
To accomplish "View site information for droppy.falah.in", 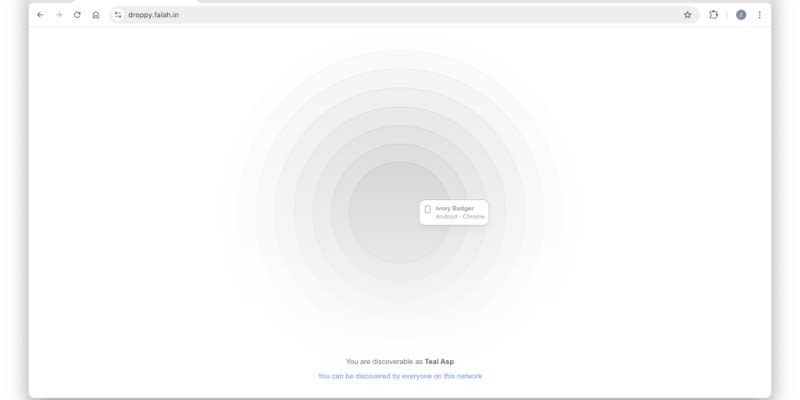I will [x=118, y=15].
